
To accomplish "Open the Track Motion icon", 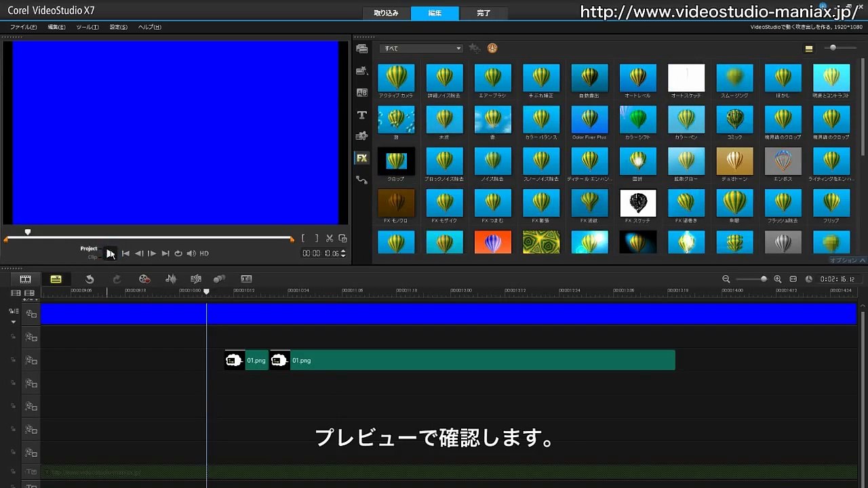I will click(x=219, y=279).
